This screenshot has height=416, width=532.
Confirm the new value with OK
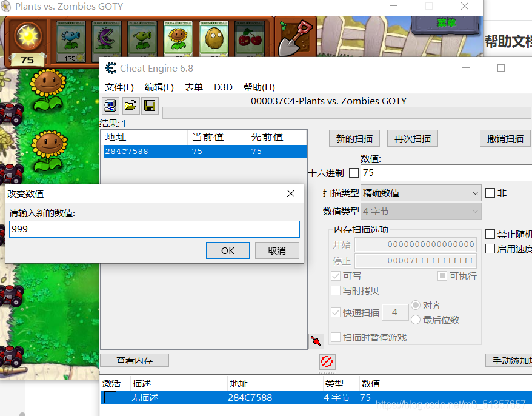click(x=228, y=250)
